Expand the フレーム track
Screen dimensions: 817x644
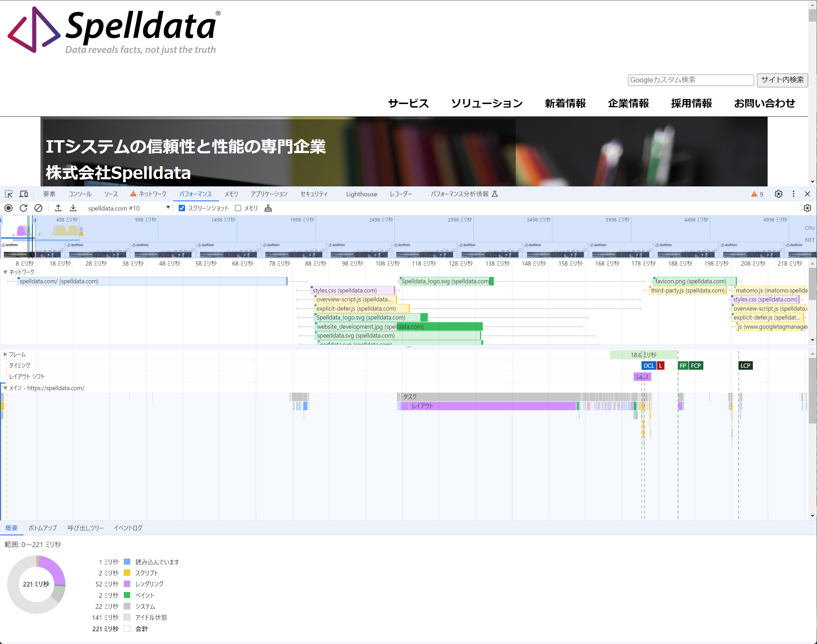point(5,354)
